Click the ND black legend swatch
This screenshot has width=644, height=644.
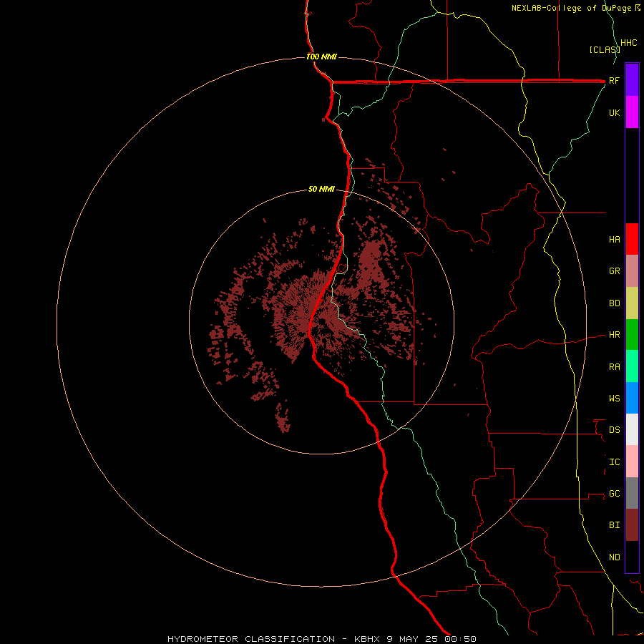tap(632, 557)
